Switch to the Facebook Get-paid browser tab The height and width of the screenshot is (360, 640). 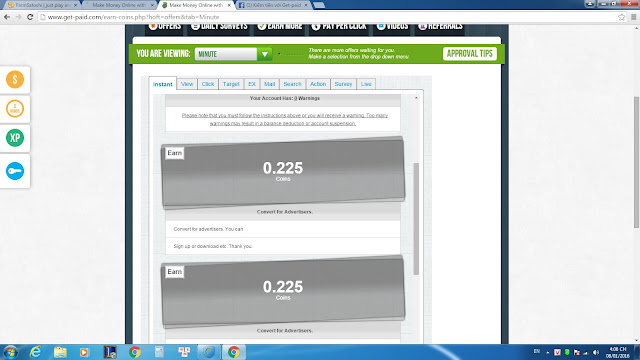(x=274, y=5)
